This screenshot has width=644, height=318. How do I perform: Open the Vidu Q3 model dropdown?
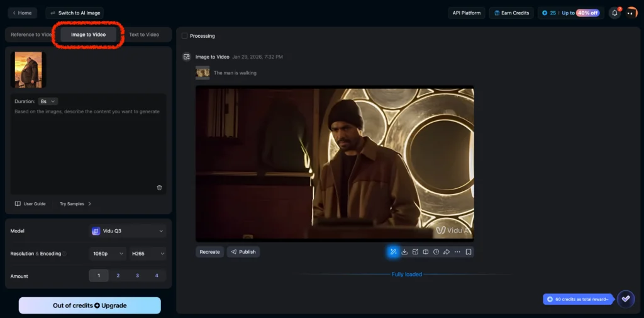tap(127, 231)
